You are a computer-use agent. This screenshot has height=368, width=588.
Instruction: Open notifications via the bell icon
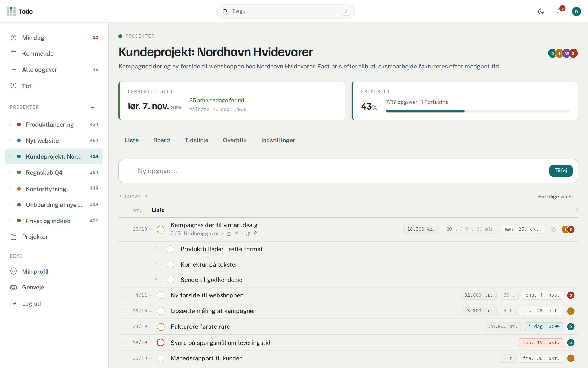click(560, 11)
